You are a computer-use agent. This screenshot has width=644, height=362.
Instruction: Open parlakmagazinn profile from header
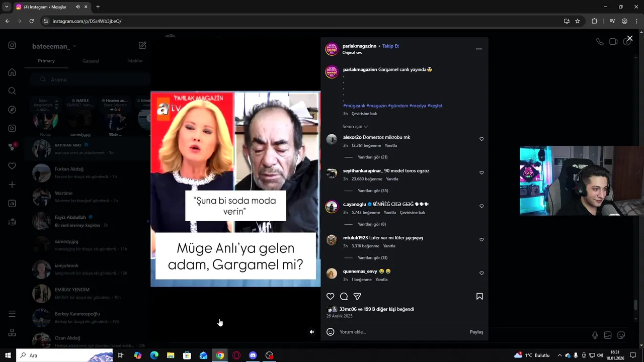click(359, 46)
